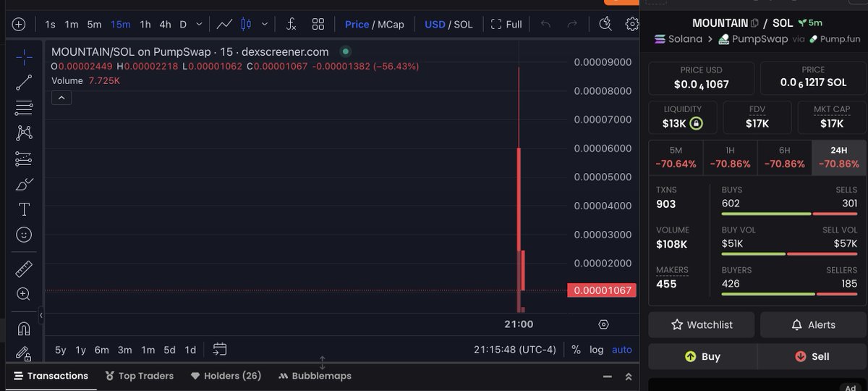Activate the zoom in tool
The height and width of the screenshot is (391, 868).
(24, 294)
